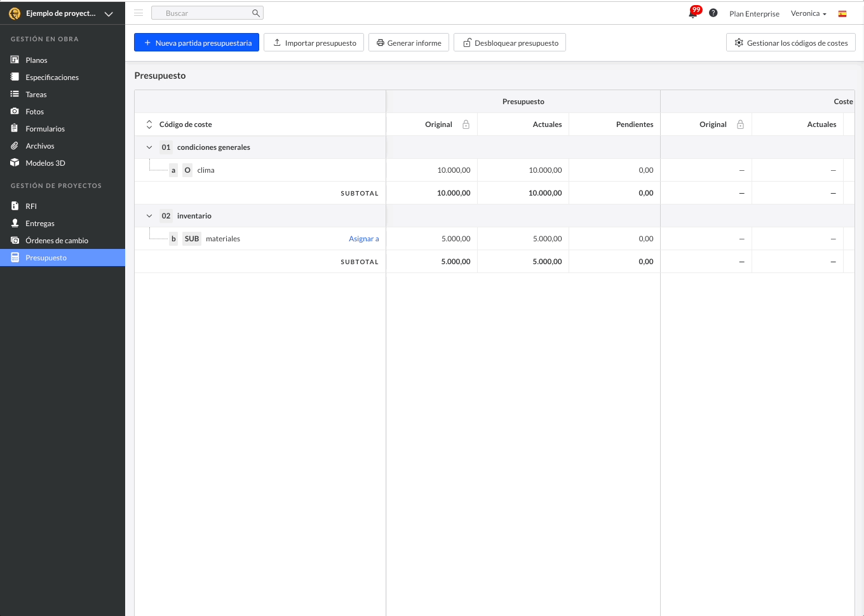Click the SUB tag on materiales row
The height and width of the screenshot is (616, 864).
(192, 239)
